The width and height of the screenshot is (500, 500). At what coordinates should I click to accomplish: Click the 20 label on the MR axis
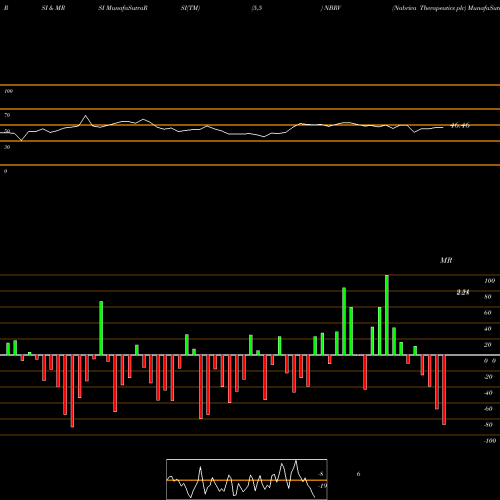488,345
